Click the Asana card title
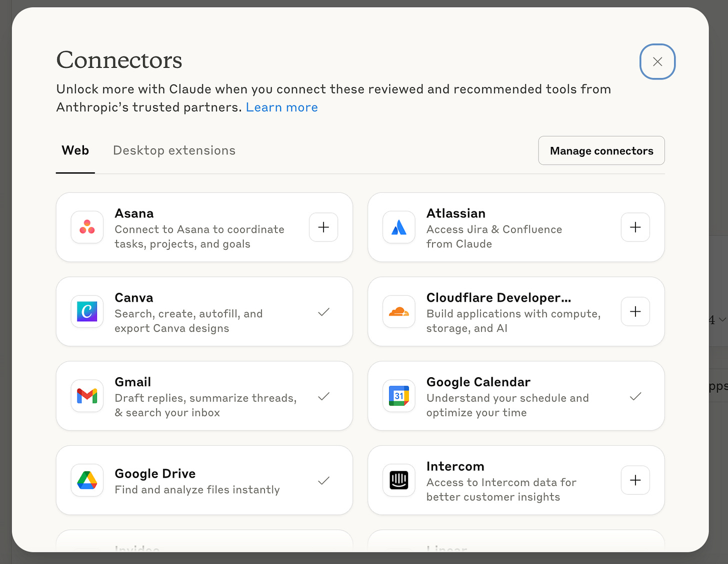Screen dimensions: 728x564 134,213
